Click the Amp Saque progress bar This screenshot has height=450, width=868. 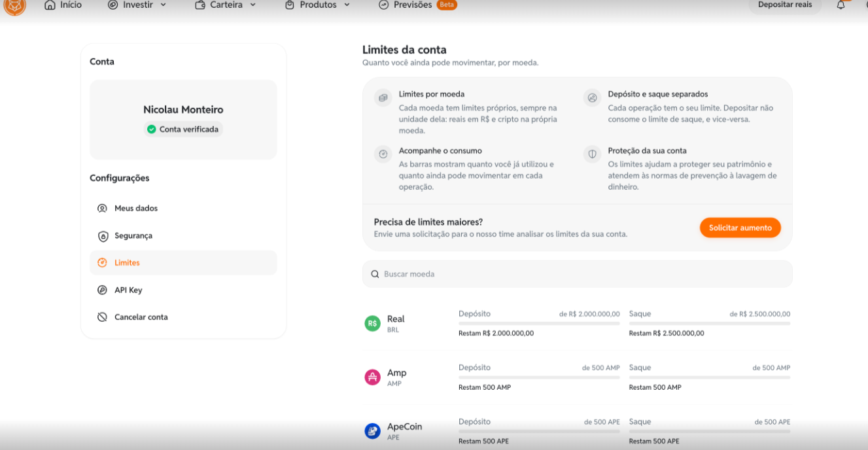710,377
